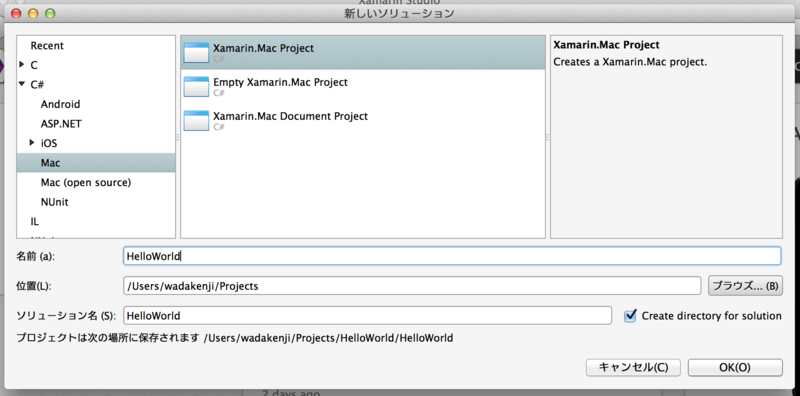Expand the C category triangle
The image size is (800, 396).
(x=21, y=65)
